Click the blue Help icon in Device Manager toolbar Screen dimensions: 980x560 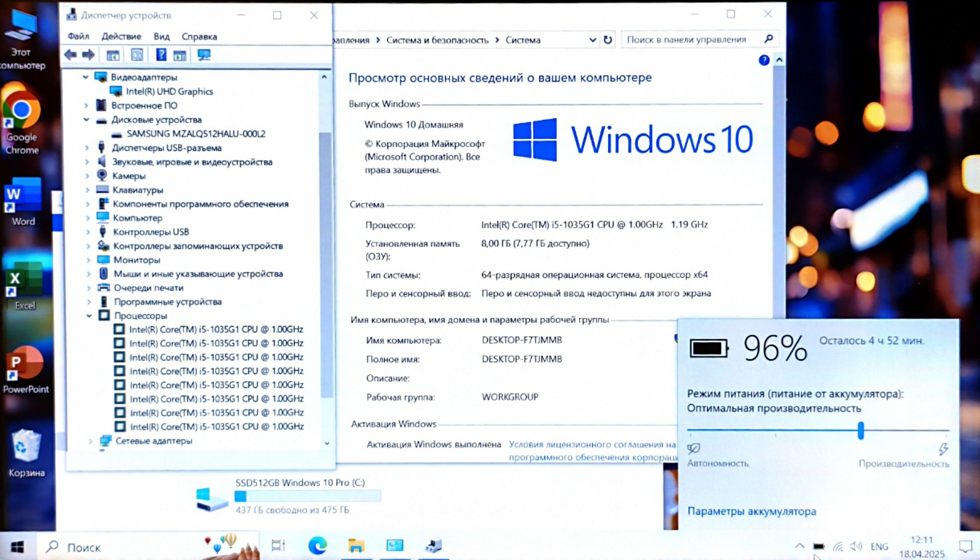coord(161,54)
